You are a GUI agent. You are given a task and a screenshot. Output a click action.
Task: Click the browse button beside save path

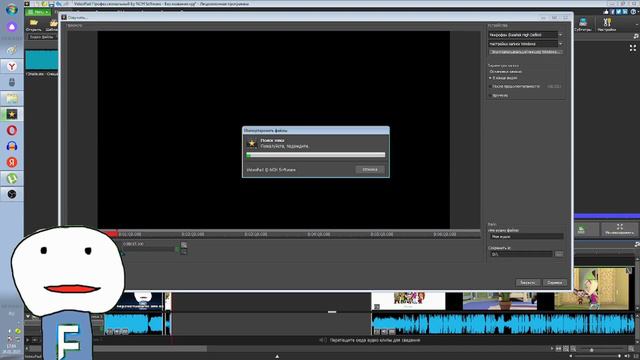point(559,254)
